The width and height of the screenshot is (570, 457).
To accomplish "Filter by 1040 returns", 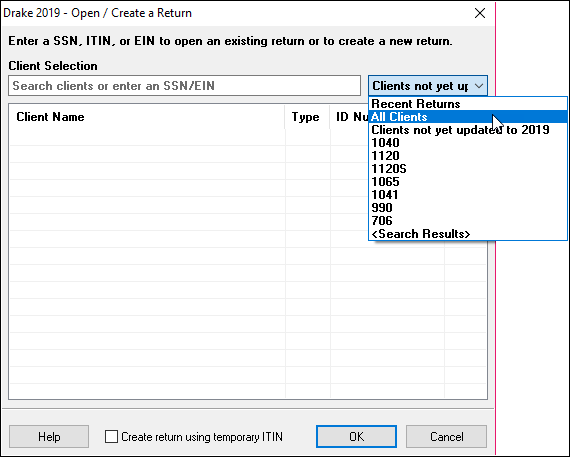I will coord(468,143).
